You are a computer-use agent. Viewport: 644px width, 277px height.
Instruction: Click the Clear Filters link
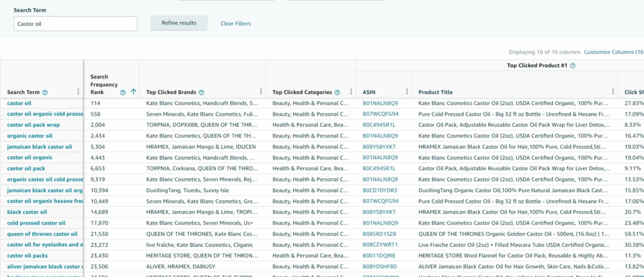click(x=236, y=24)
